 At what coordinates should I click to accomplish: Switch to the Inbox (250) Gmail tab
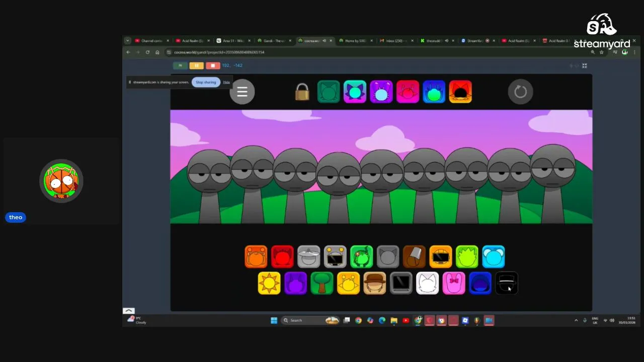click(396, 41)
